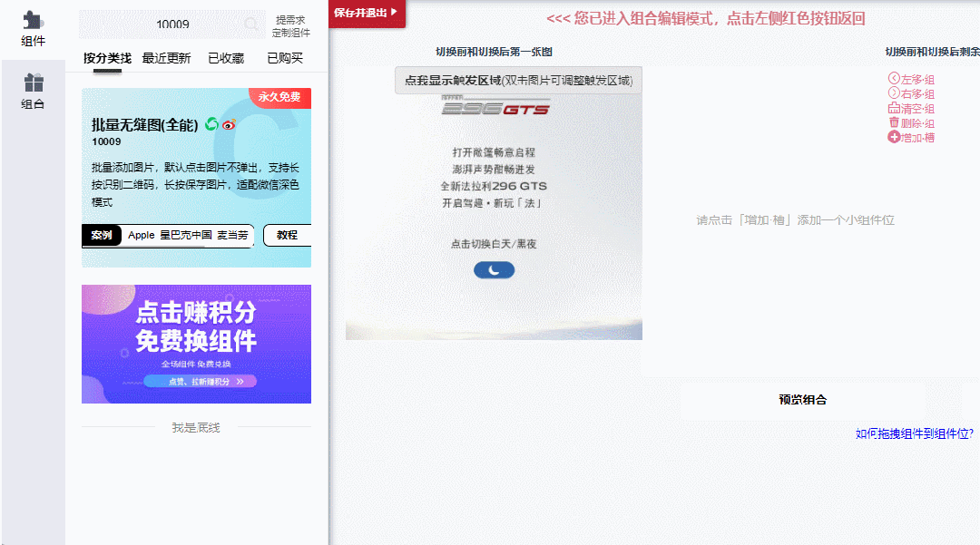Click the 清空·组 clear group icon
The height and width of the screenshot is (545, 980).
tap(894, 108)
